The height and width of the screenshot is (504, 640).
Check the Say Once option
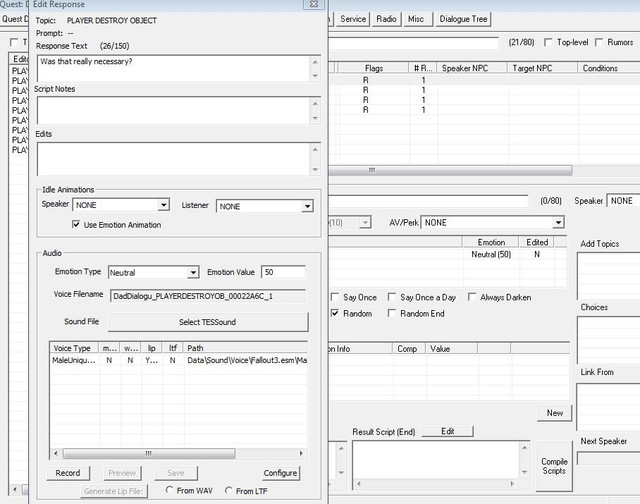point(335,297)
